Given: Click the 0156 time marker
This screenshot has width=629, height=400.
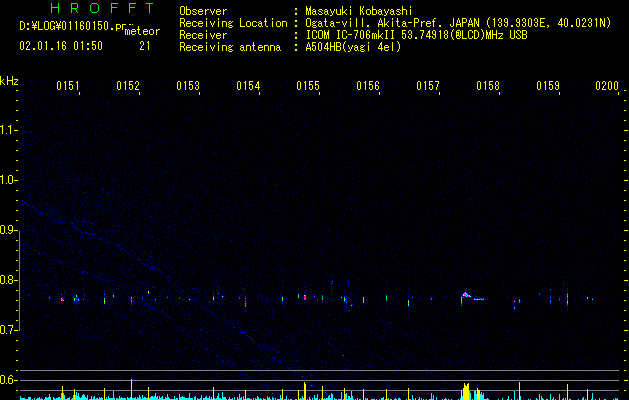Looking at the screenshot, I should (x=368, y=86).
